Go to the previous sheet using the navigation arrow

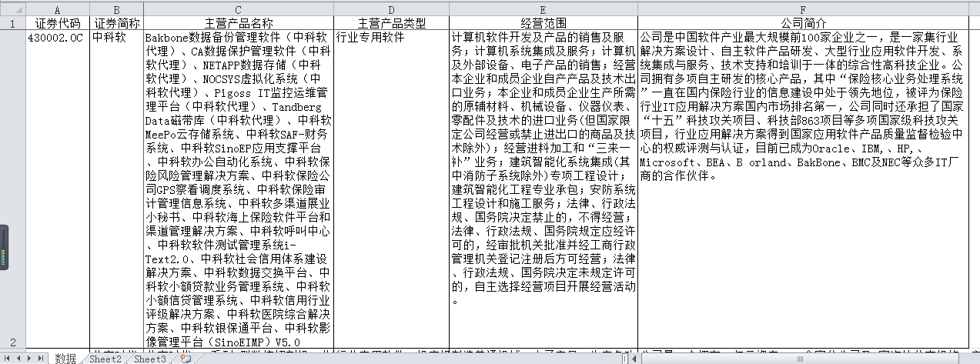coord(18,359)
